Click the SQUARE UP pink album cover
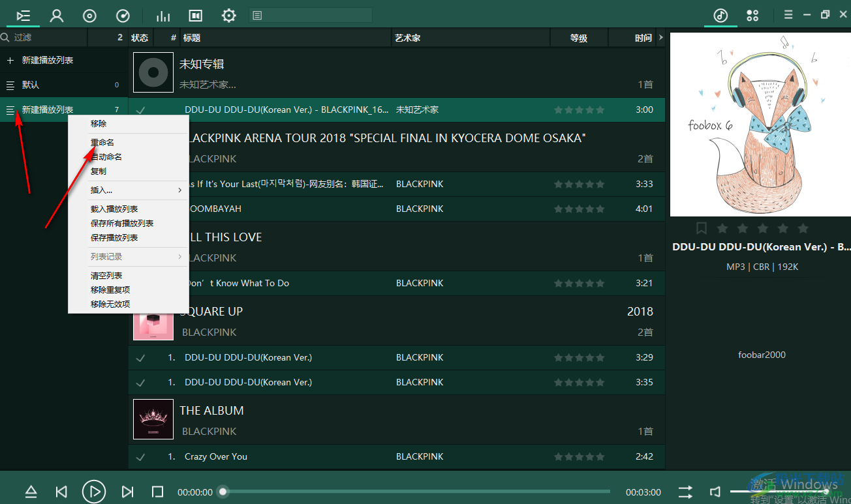 [153, 327]
